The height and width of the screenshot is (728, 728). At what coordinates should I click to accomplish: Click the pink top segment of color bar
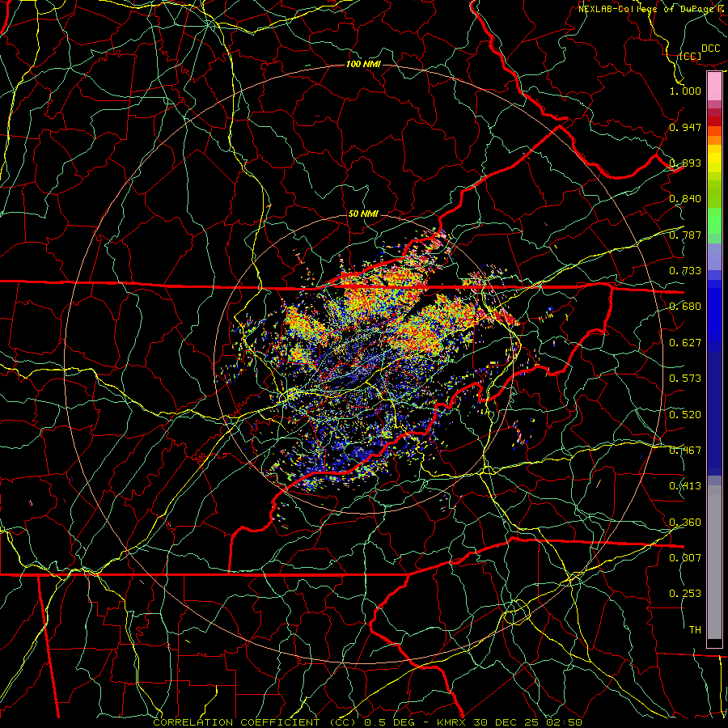click(714, 86)
